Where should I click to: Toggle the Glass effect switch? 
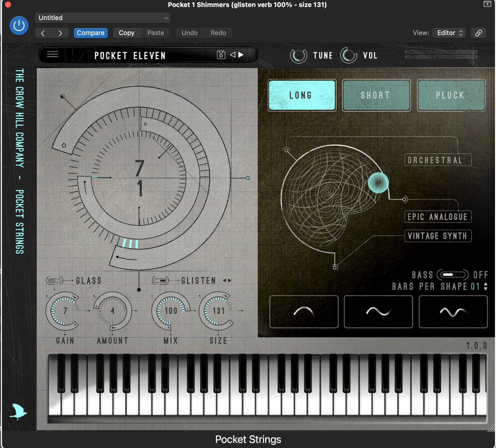[55, 280]
